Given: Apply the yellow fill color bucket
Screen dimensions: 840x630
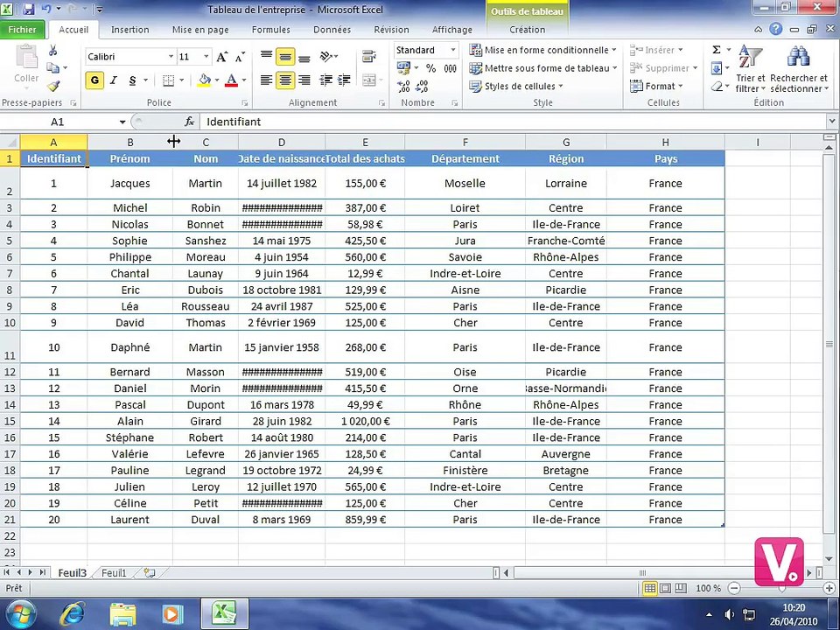Looking at the screenshot, I should pos(204,80).
